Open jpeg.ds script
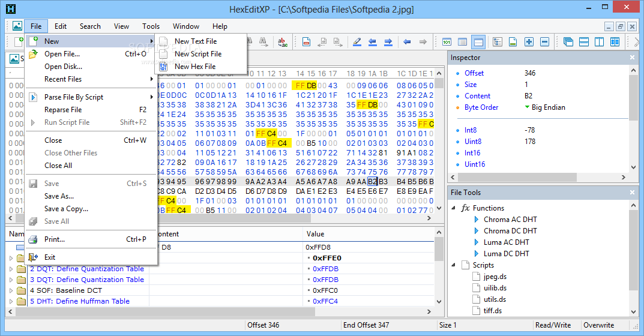This screenshot has height=336, width=644. 495,277
